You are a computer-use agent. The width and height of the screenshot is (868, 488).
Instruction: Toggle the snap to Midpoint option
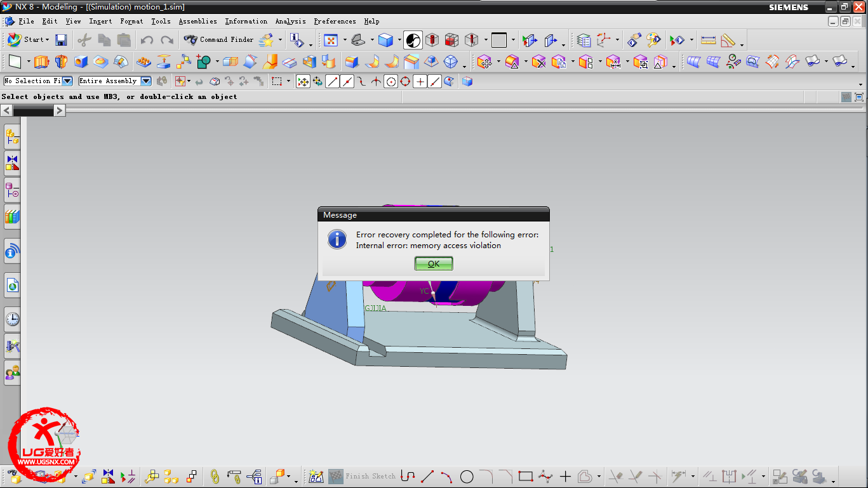(347, 81)
